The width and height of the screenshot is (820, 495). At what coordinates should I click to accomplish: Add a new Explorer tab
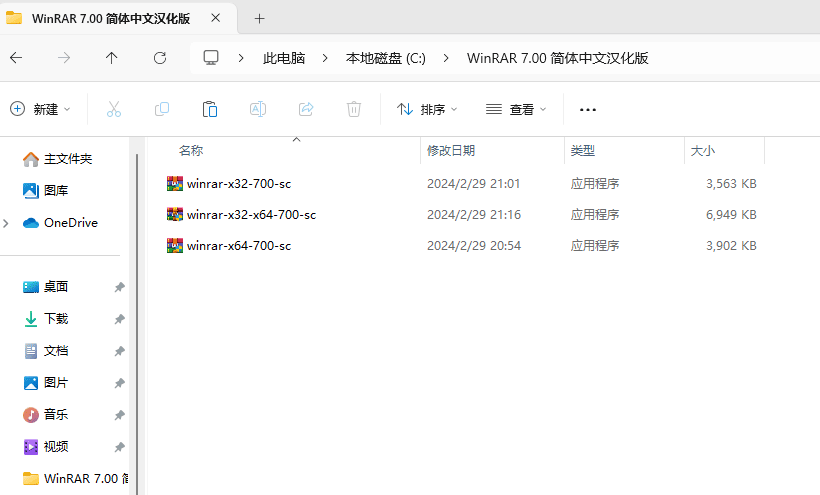click(x=259, y=19)
